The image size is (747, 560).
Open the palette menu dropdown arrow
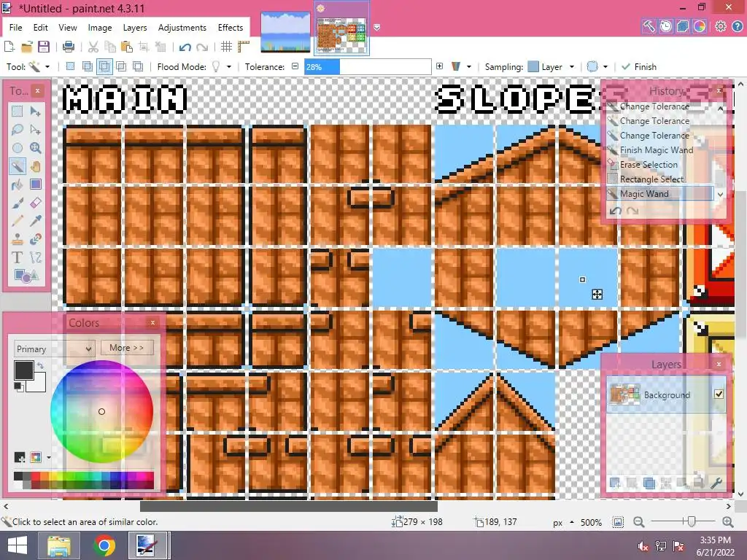tap(49, 458)
